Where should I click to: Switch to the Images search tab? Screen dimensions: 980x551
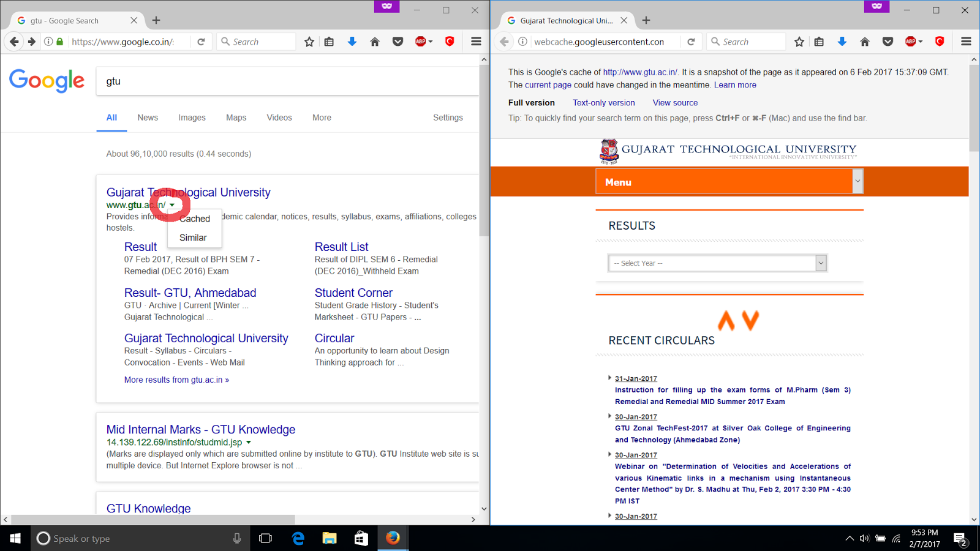pos(192,118)
